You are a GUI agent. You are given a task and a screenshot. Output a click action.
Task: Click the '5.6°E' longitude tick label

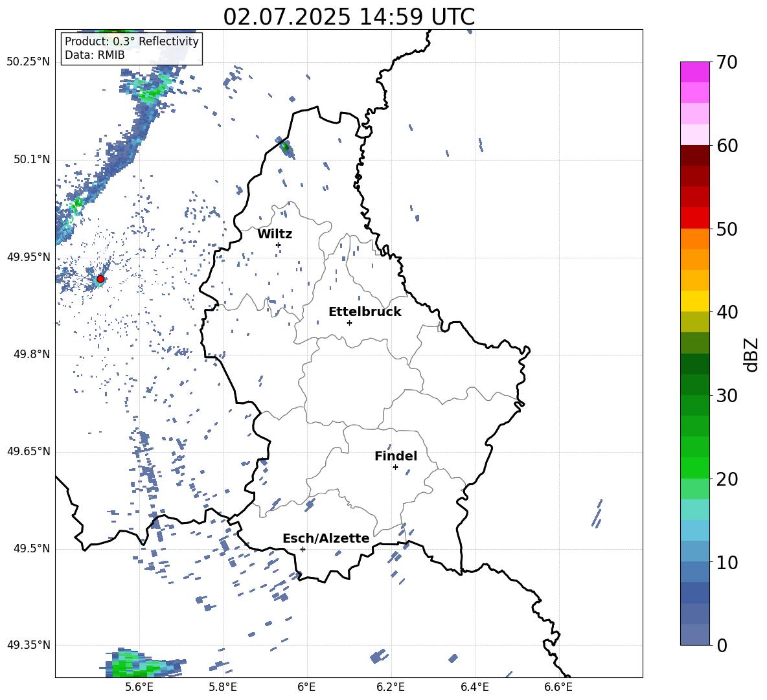(139, 687)
